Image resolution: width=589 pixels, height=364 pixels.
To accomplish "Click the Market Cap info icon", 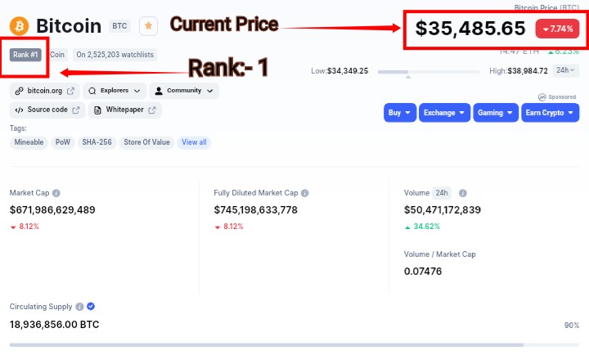I will pyautogui.click(x=56, y=193).
